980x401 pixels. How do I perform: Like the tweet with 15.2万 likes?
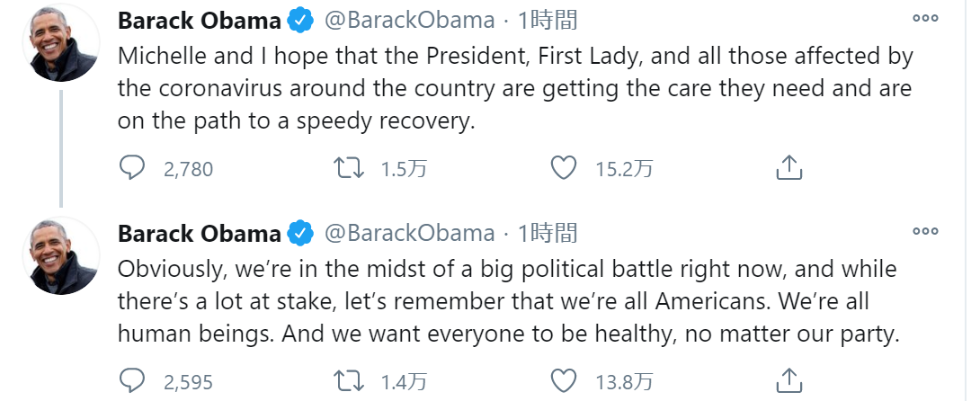pyautogui.click(x=563, y=168)
